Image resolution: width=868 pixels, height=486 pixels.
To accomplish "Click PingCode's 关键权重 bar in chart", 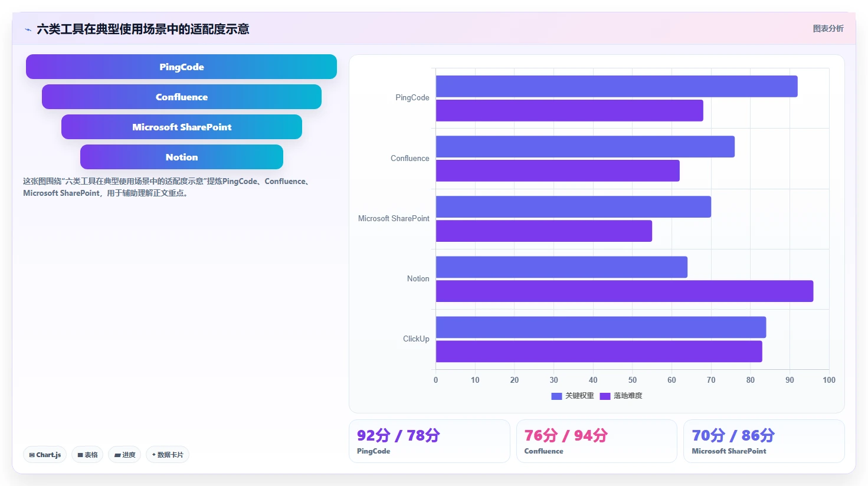I will (617, 86).
